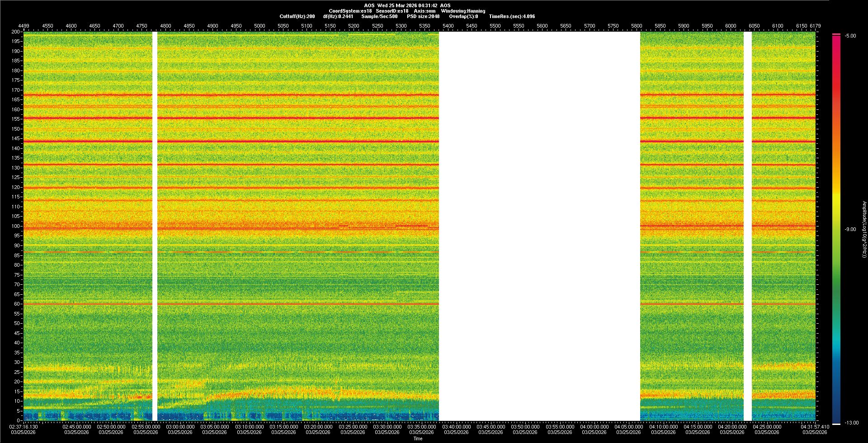Click the large white data gap in spectrogram
The image size is (868, 443).
pos(539,226)
